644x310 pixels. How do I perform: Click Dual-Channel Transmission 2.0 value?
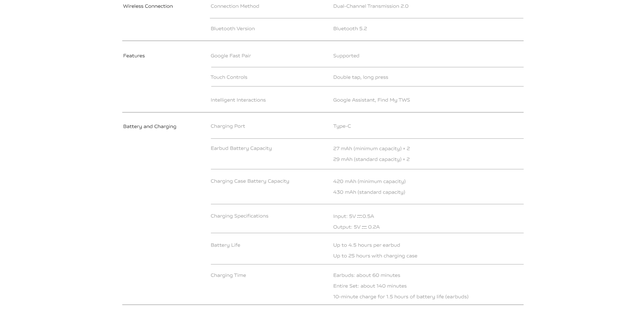click(371, 6)
